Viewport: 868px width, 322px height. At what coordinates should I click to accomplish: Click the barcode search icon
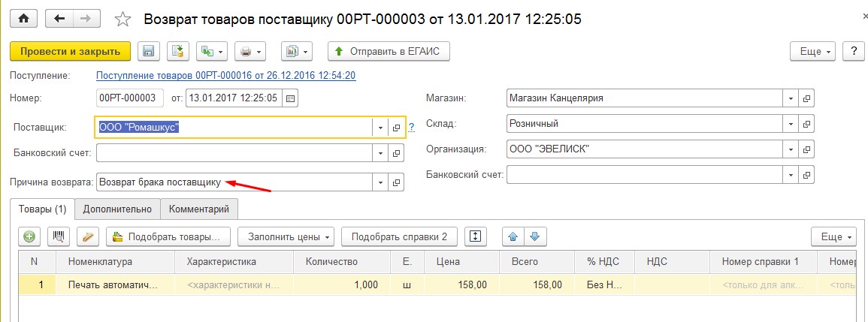(59, 236)
